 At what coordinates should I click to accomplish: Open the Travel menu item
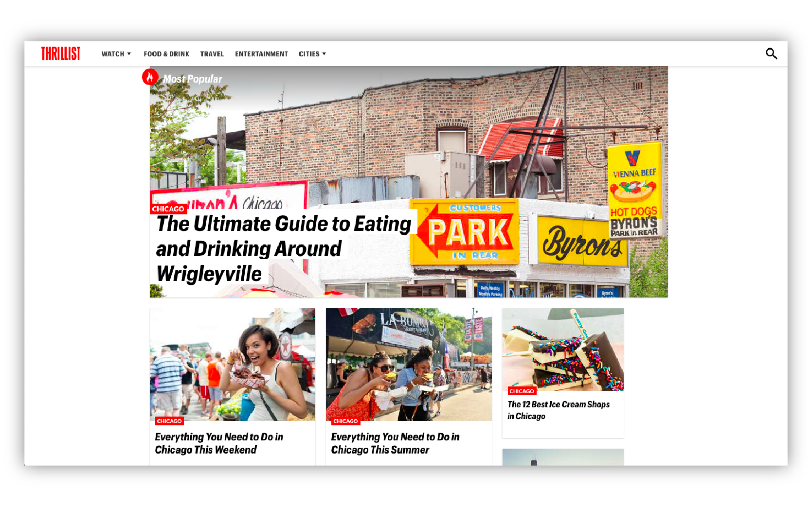(212, 54)
